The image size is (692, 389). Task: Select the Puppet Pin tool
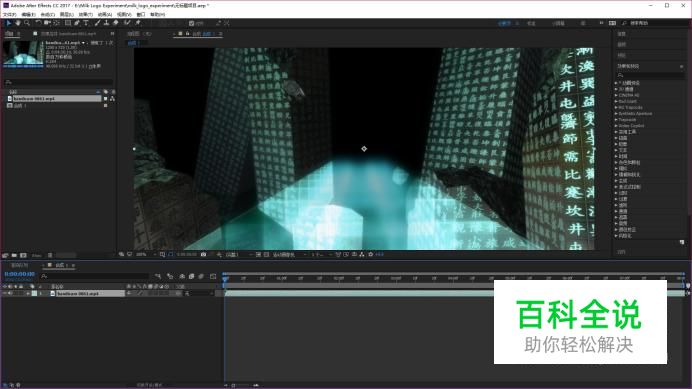[x=138, y=23]
